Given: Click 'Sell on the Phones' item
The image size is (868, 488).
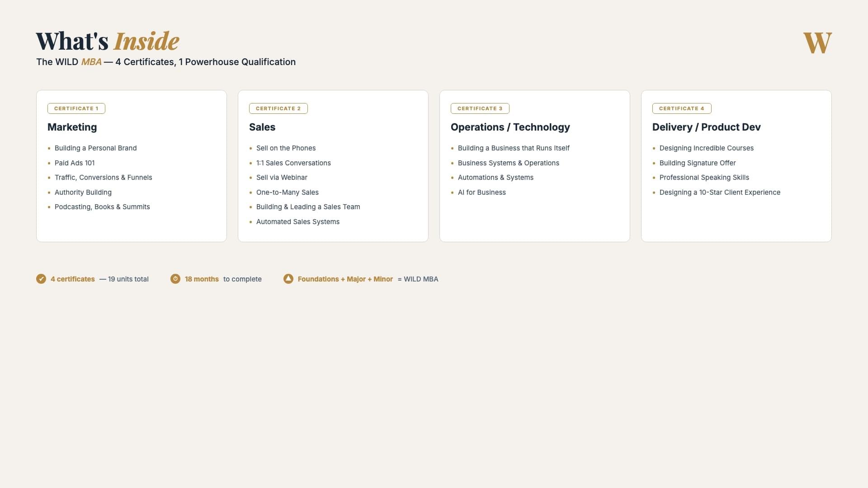Looking at the screenshot, I should (286, 148).
